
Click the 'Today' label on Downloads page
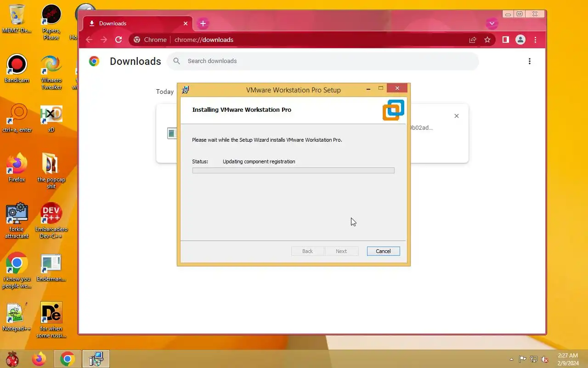[x=165, y=92]
